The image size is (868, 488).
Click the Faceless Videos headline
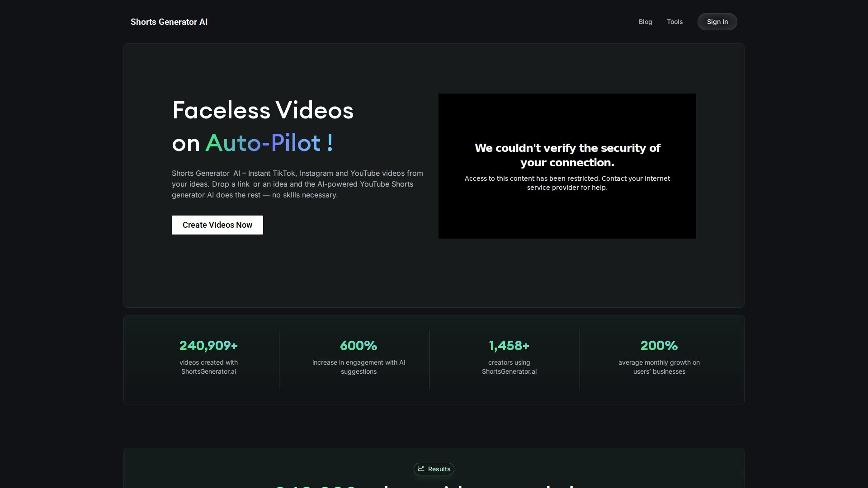click(263, 110)
